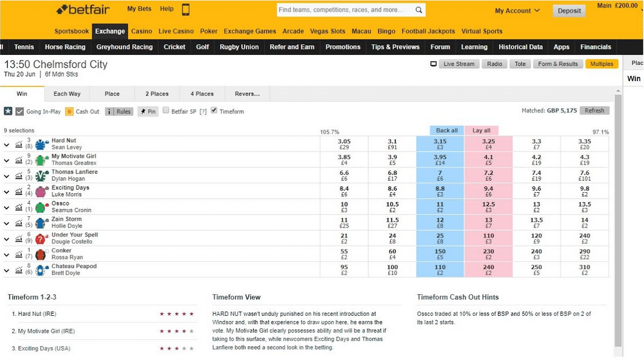Open the Radio button
This screenshot has height=362, width=644.
(495, 64)
